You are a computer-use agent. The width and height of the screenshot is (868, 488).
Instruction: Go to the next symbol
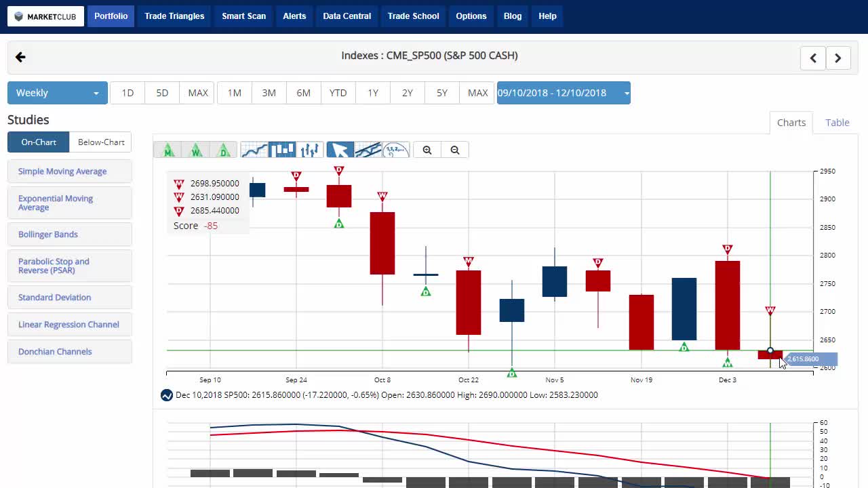click(838, 58)
